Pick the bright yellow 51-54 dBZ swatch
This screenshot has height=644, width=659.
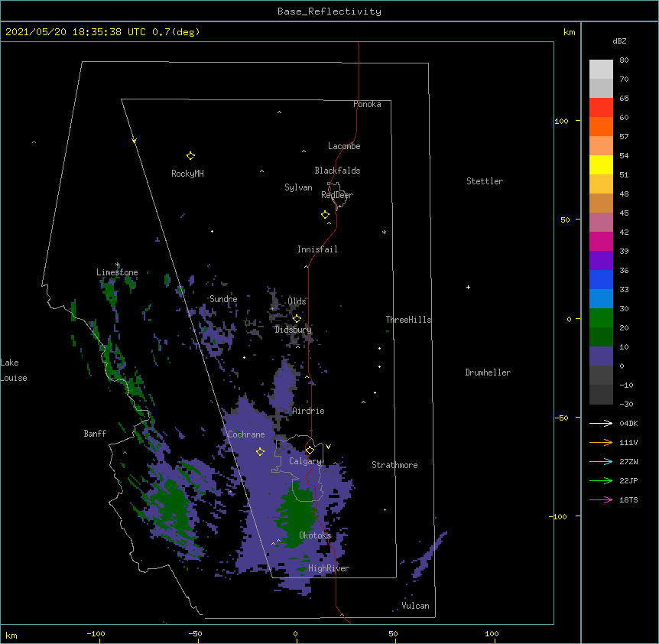(x=601, y=164)
